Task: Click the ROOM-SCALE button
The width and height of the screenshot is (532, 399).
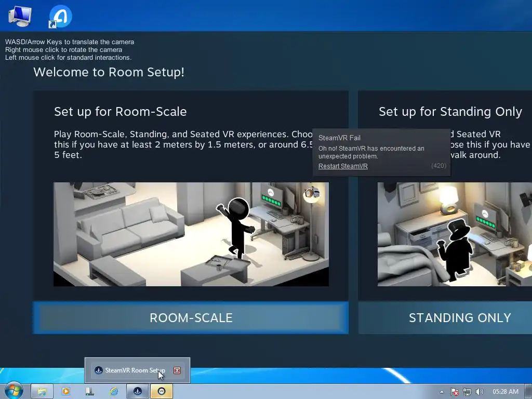Action: tap(191, 317)
